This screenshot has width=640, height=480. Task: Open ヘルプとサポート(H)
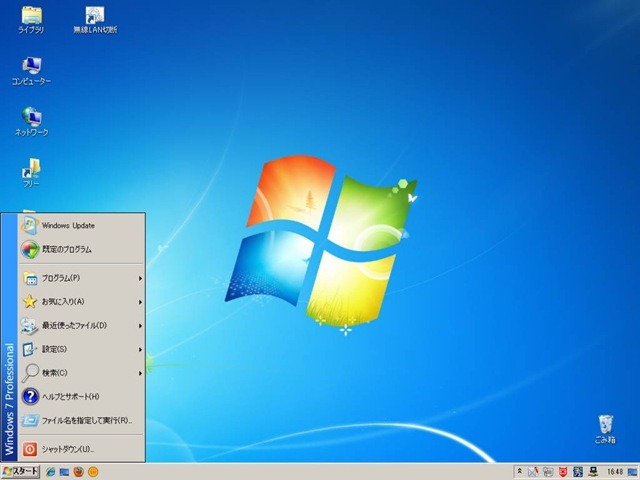(x=82, y=396)
